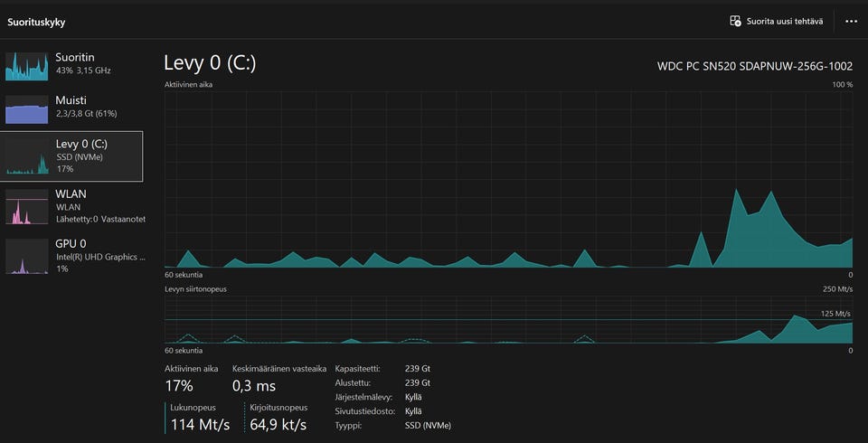This screenshot has width=868, height=443.
Task: Click the Suorituskyky page heading
Action: pyautogui.click(x=36, y=23)
